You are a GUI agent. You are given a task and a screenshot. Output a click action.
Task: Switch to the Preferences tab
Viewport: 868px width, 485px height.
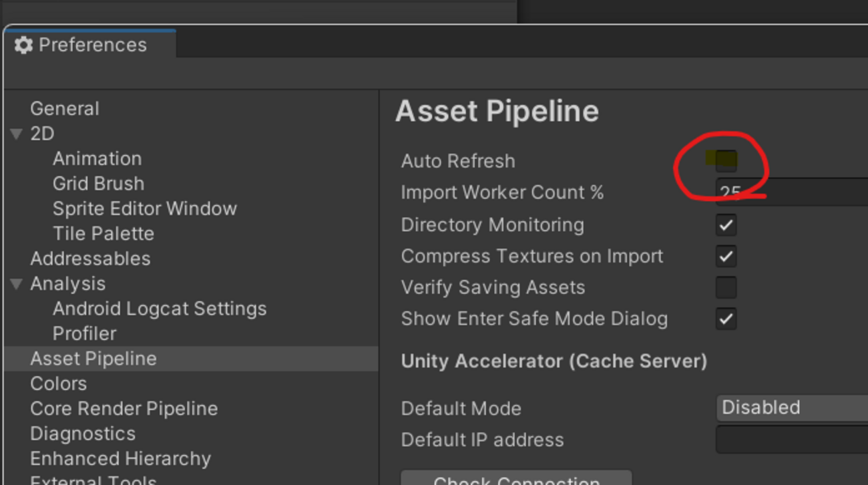[x=92, y=45]
